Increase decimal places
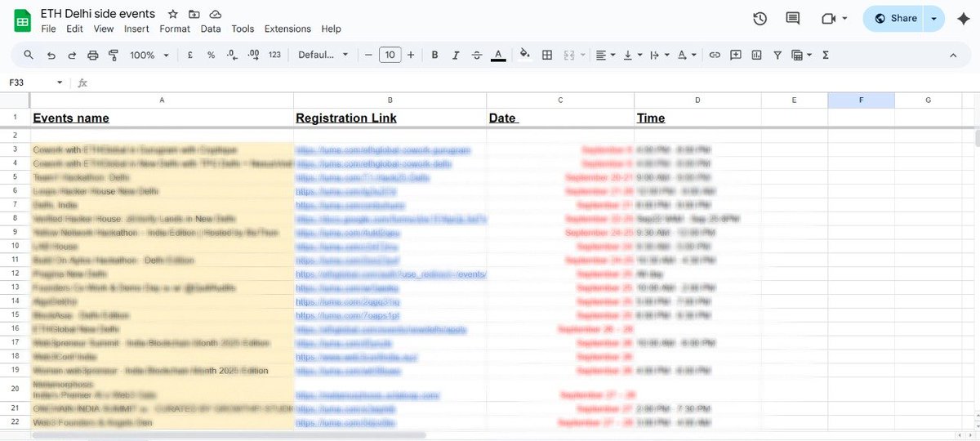Image resolution: width=980 pixels, height=441 pixels. [253, 55]
